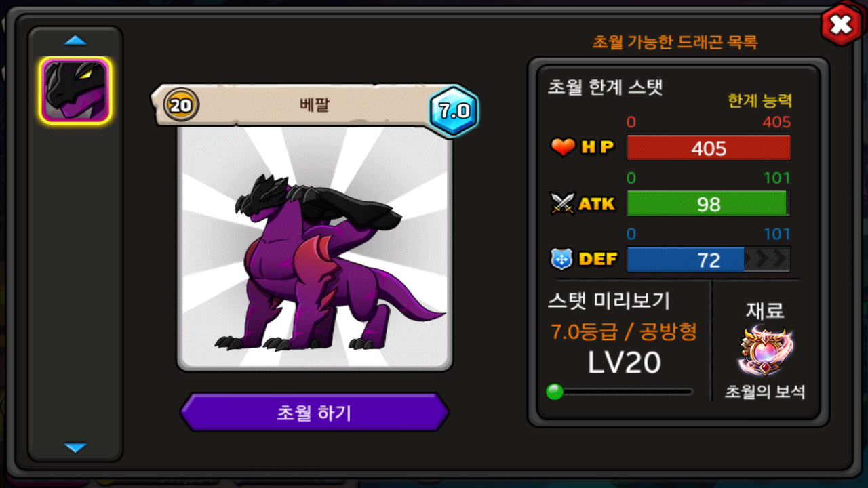
Task: Click the 한계 능력 yellow label
Action: [759, 101]
